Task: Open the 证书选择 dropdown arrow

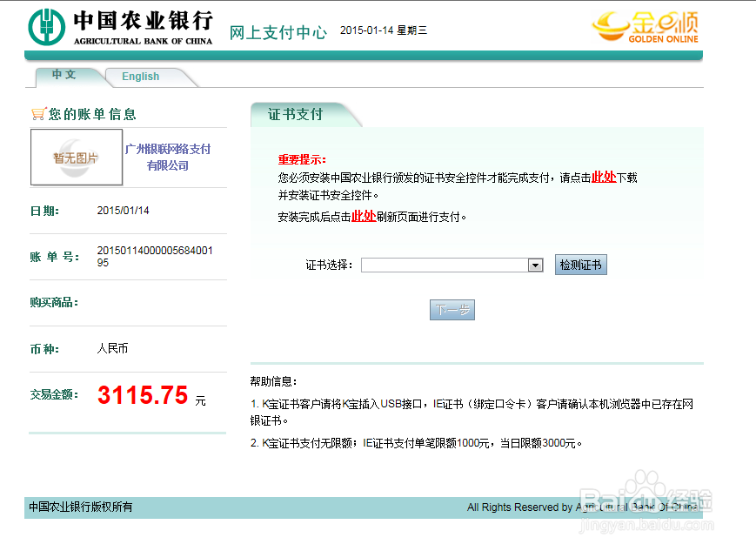Action: tap(535, 265)
